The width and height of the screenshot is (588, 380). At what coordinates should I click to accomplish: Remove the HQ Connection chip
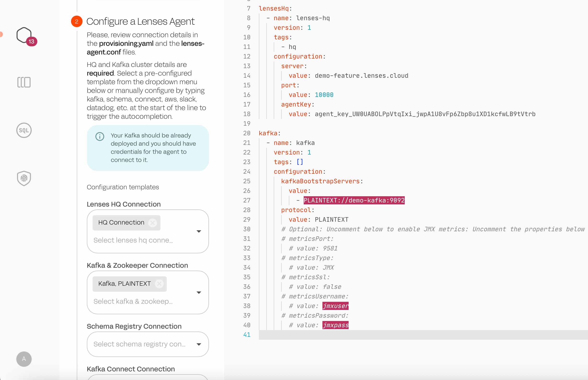pyautogui.click(x=153, y=223)
